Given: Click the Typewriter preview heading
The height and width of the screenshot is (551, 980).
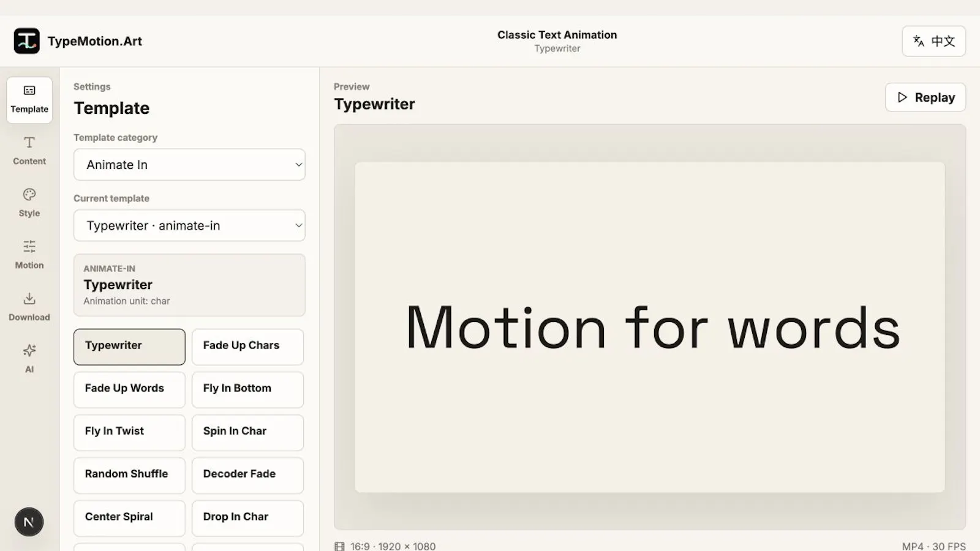Looking at the screenshot, I should point(374,104).
